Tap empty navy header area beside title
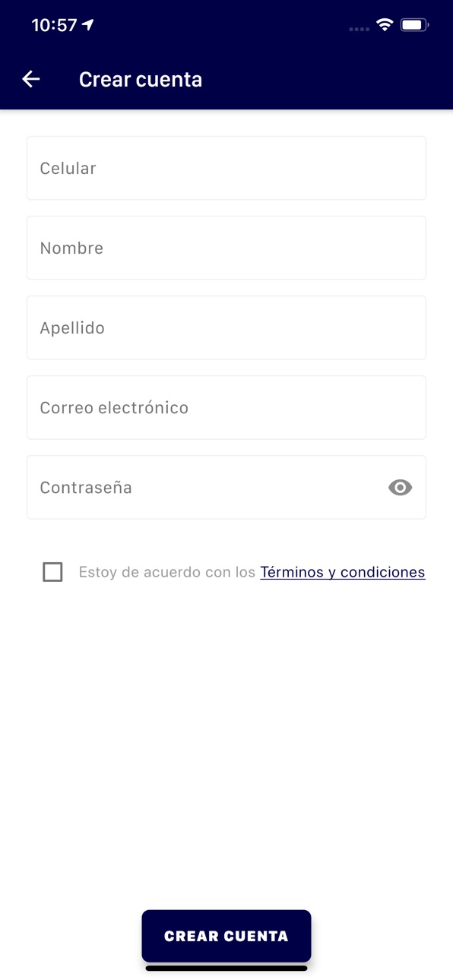 327,79
